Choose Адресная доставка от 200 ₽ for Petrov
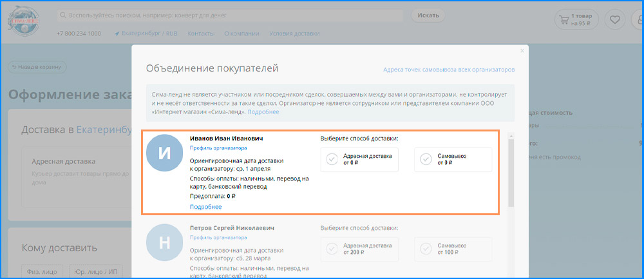 coord(359,249)
